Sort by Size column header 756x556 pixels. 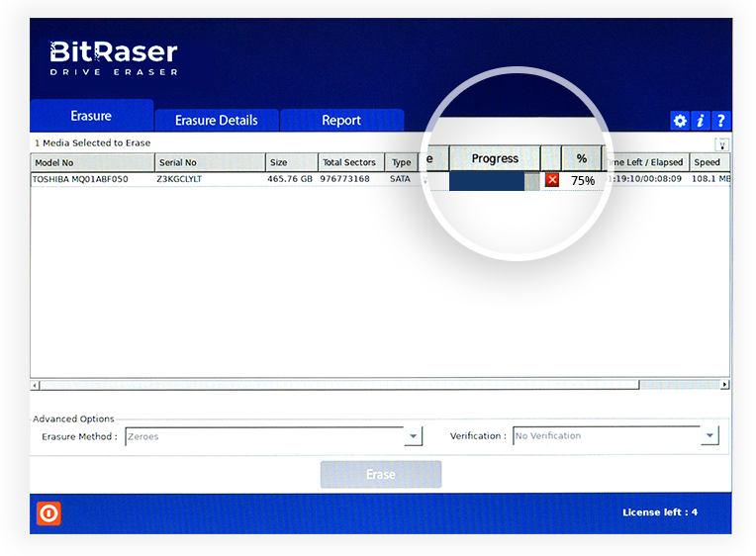pyautogui.click(x=292, y=162)
